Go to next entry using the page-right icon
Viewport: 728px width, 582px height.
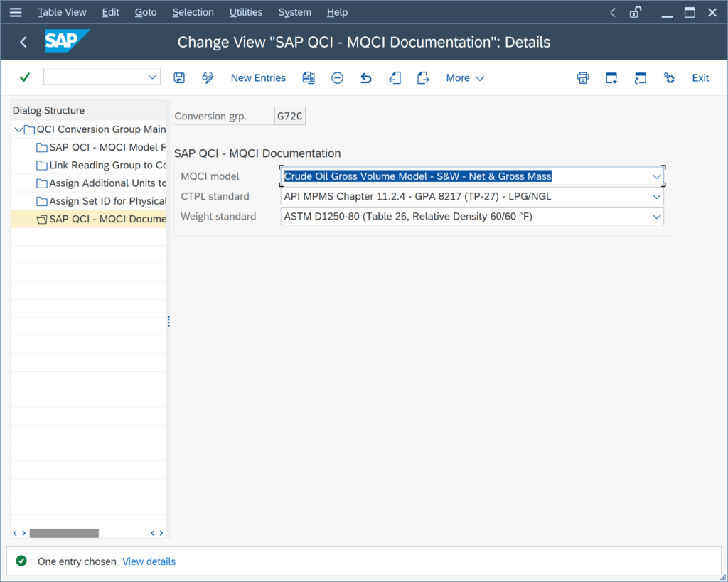(423, 78)
